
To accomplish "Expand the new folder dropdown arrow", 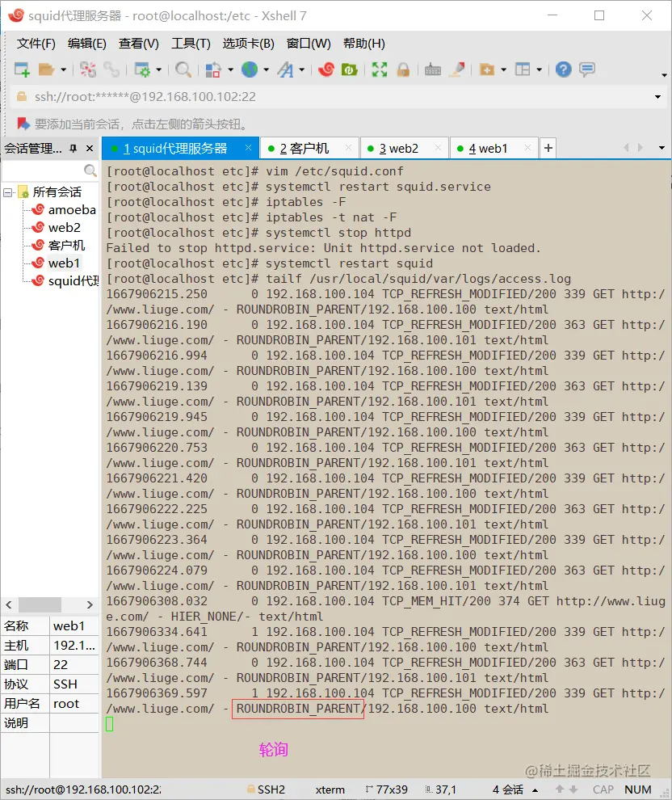I will (x=504, y=69).
